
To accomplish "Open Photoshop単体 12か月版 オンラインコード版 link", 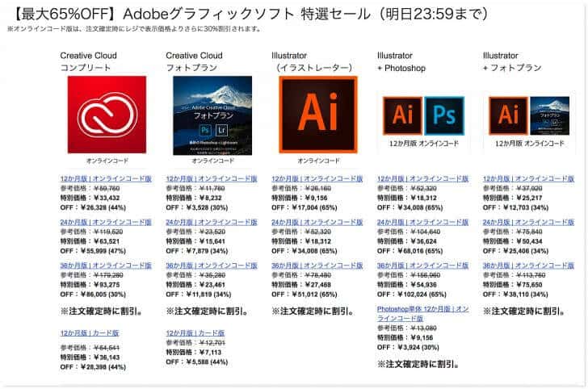I will click(423, 313).
